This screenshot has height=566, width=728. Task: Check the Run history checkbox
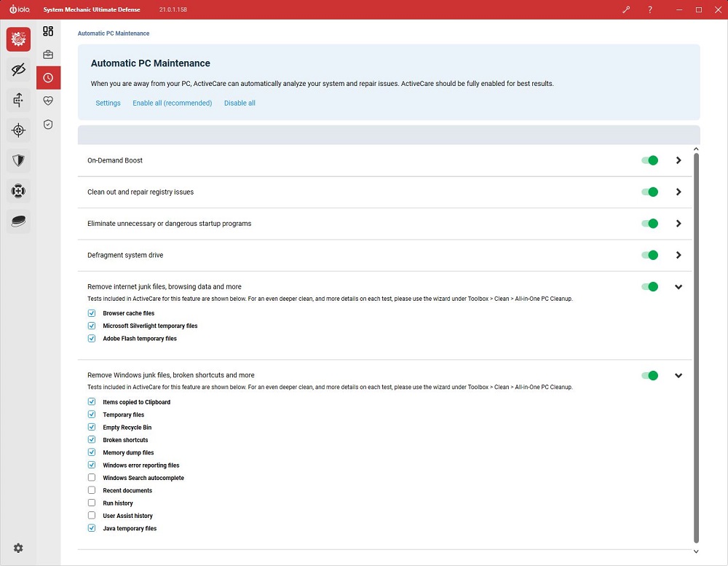[92, 503]
